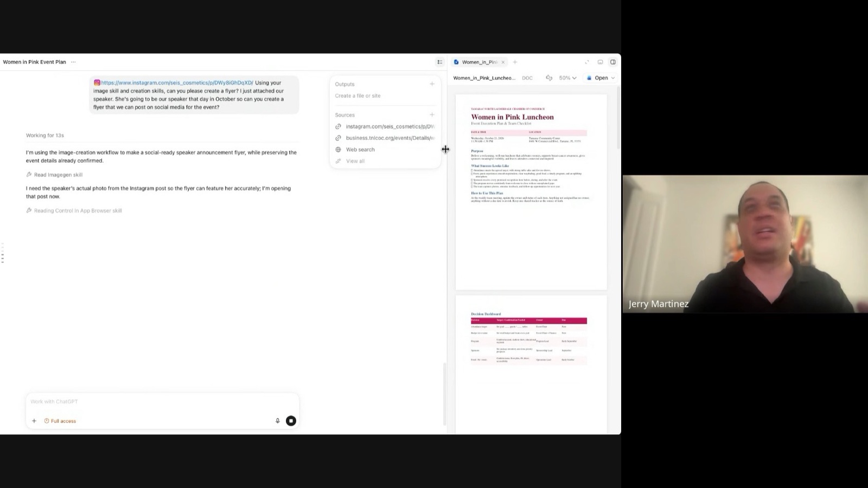Open the Instagram URL in the message
Viewport: 868px width, 488px height.
(x=177, y=83)
